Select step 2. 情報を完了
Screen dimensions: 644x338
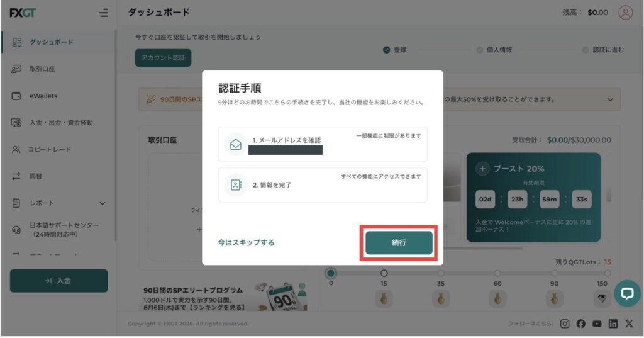[323, 185]
